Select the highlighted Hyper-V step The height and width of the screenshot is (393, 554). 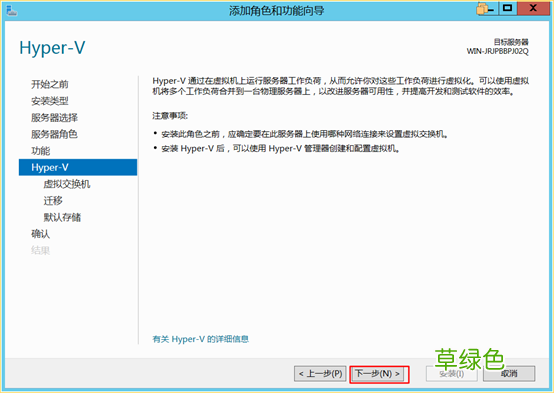click(78, 168)
